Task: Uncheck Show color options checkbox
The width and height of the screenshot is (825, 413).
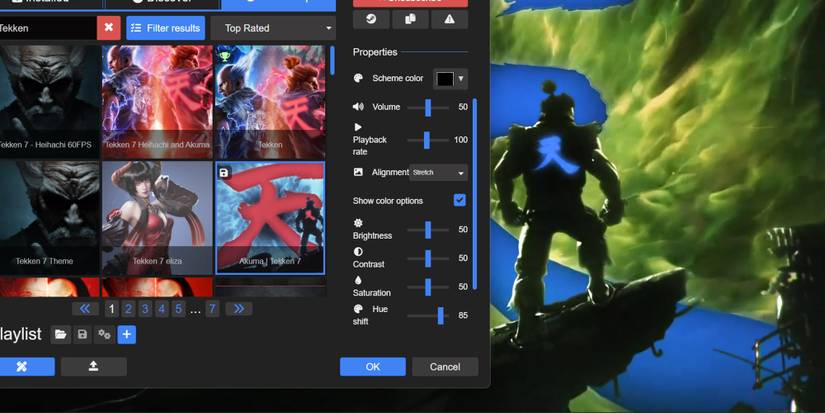Action: tap(459, 201)
